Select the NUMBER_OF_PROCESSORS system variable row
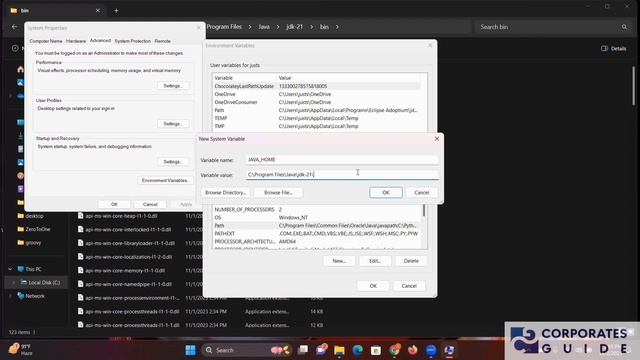 pos(317,209)
